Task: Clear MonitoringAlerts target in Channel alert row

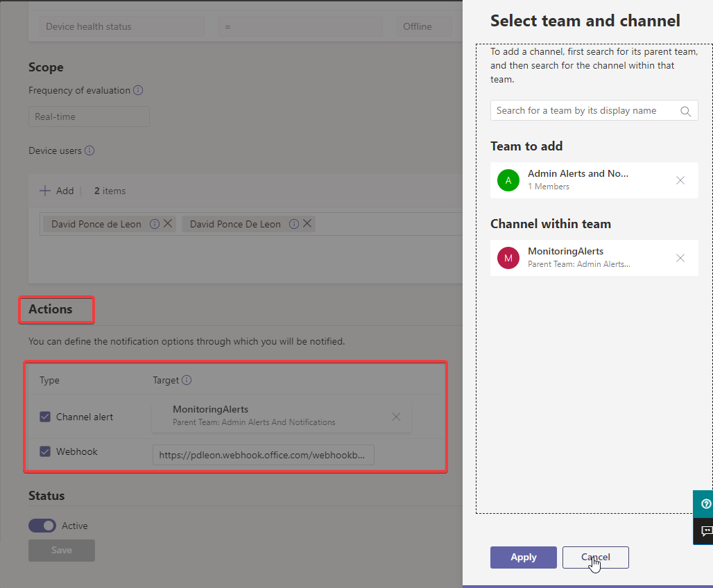Action: click(x=396, y=417)
